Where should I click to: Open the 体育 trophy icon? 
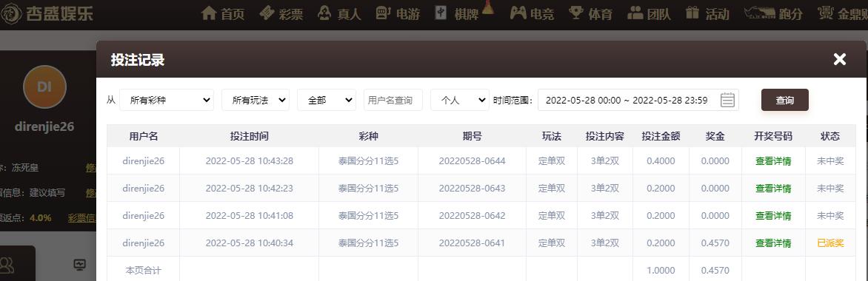pos(577,13)
